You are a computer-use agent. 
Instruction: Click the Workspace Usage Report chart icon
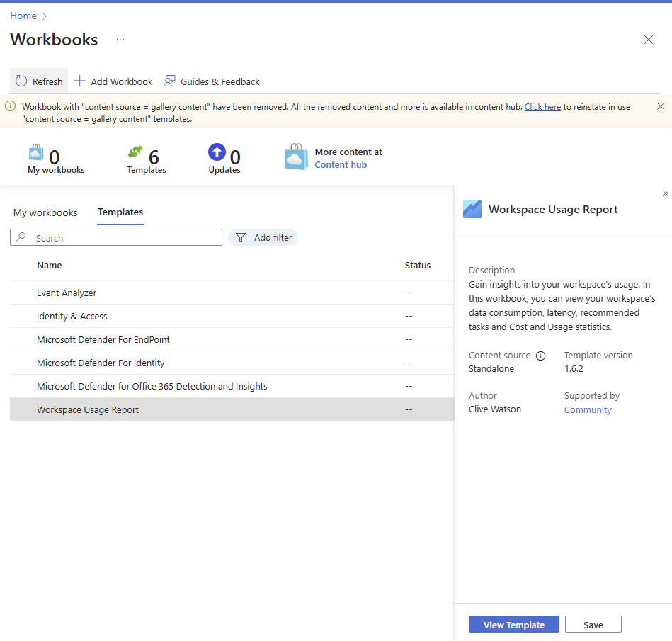tap(472, 209)
